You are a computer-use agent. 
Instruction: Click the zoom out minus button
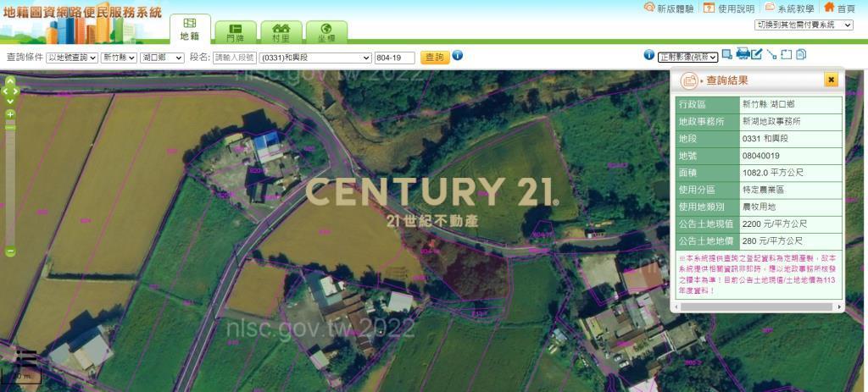10,251
